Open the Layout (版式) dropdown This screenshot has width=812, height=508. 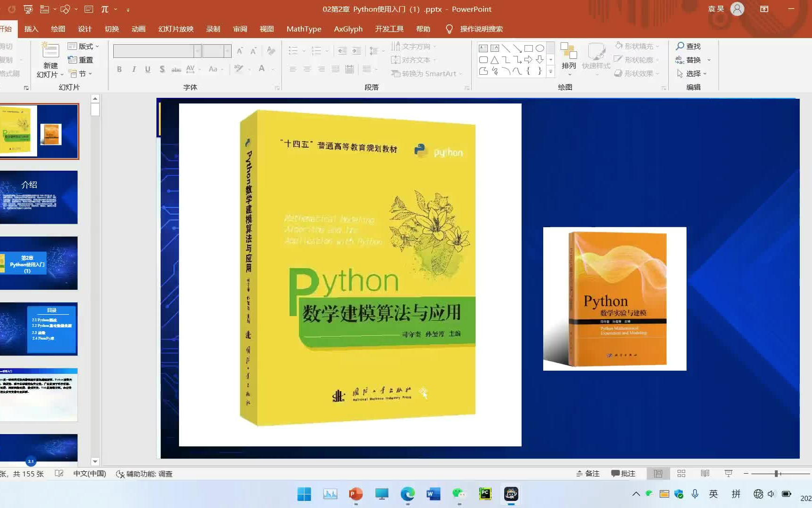tap(83, 46)
